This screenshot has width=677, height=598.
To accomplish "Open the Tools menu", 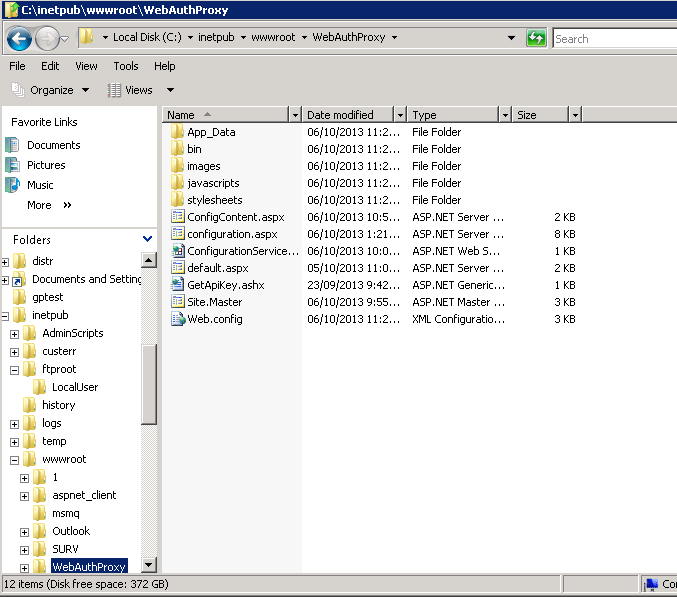I will click(x=126, y=66).
